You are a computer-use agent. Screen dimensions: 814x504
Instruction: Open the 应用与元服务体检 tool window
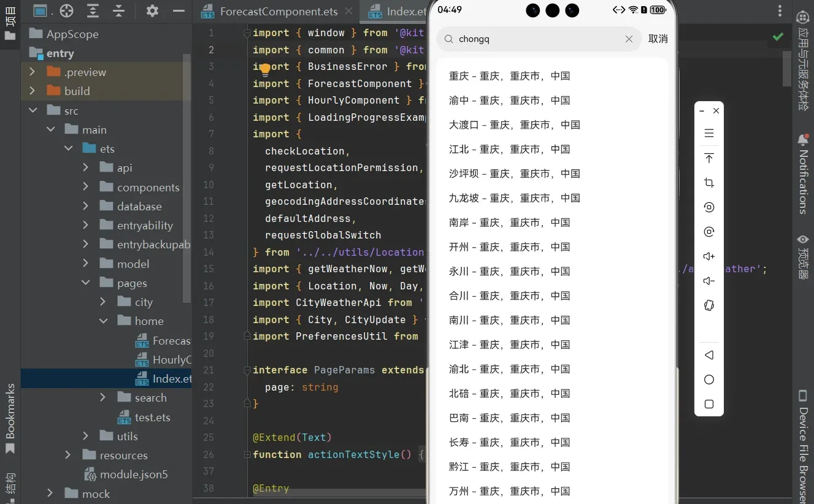[x=802, y=61]
